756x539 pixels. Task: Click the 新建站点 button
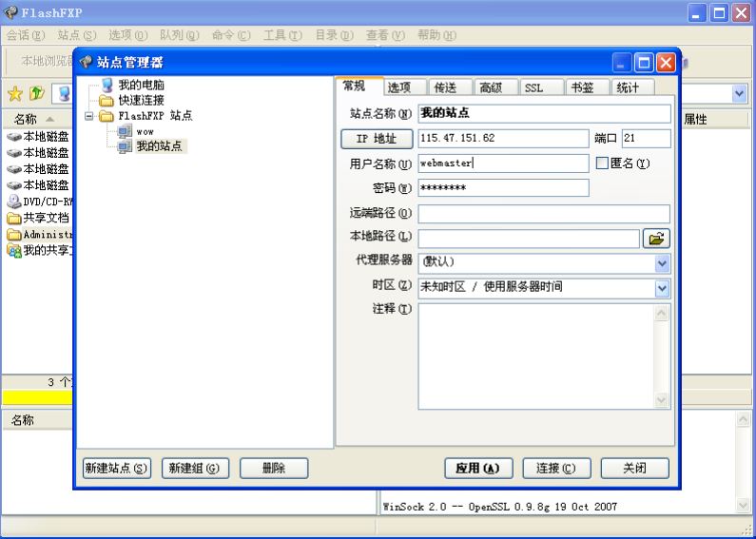(x=117, y=468)
